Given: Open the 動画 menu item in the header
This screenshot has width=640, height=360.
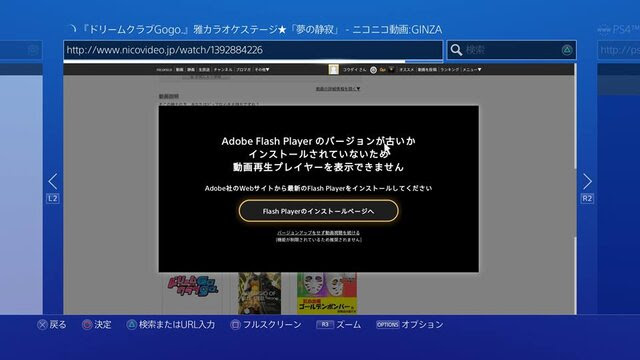Looking at the screenshot, I should tap(179, 70).
